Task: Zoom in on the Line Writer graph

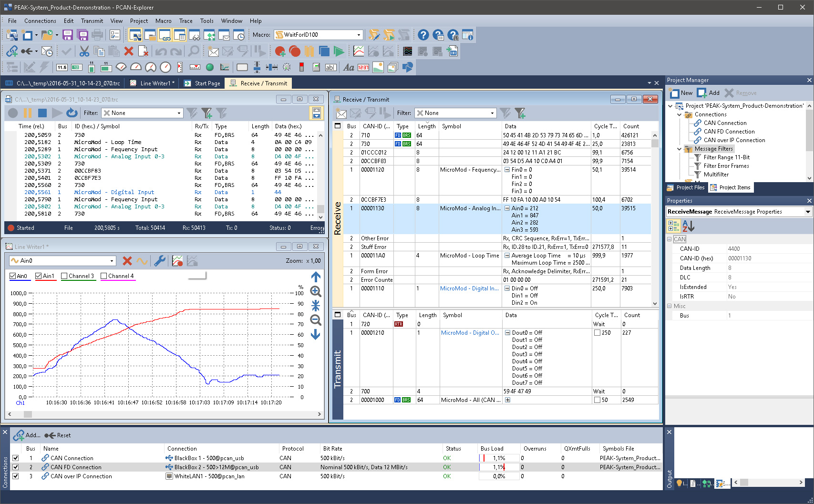Action: pos(316,292)
